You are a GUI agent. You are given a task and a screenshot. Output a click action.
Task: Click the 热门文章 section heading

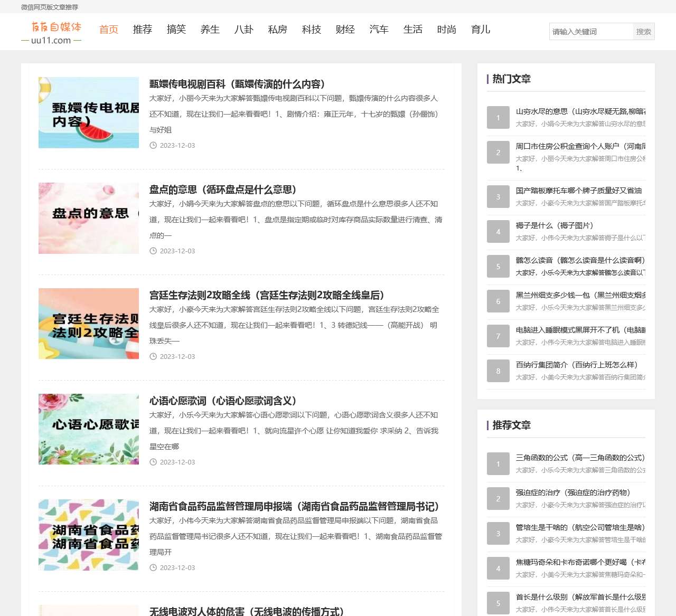511,79
